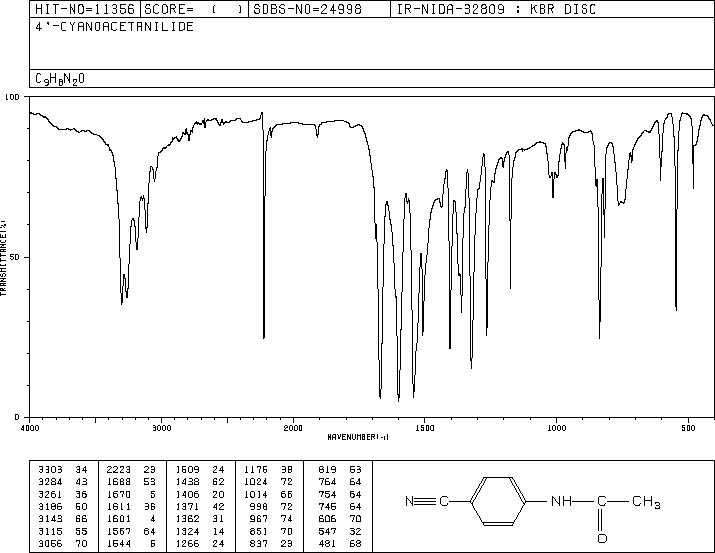Select peak value 1014 in table
The height and width of the screenshot is (553, 715).
click(256, 494)
